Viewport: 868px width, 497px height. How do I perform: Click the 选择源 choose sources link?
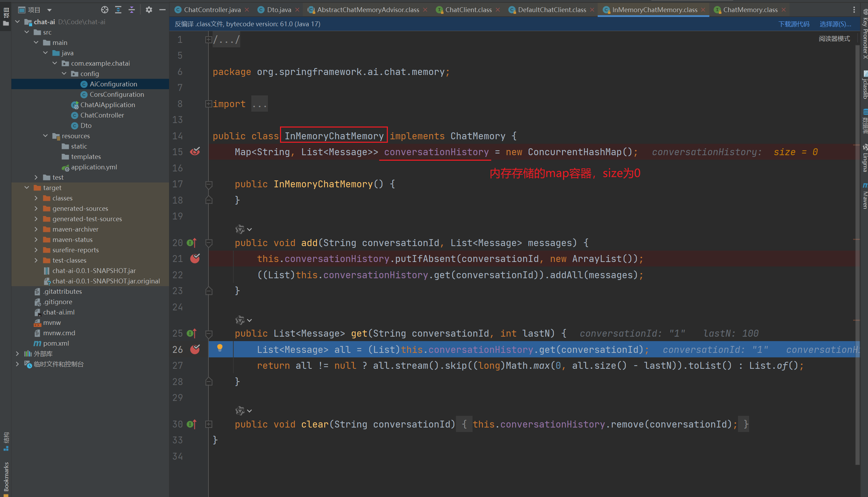click(x=835, y=24)
